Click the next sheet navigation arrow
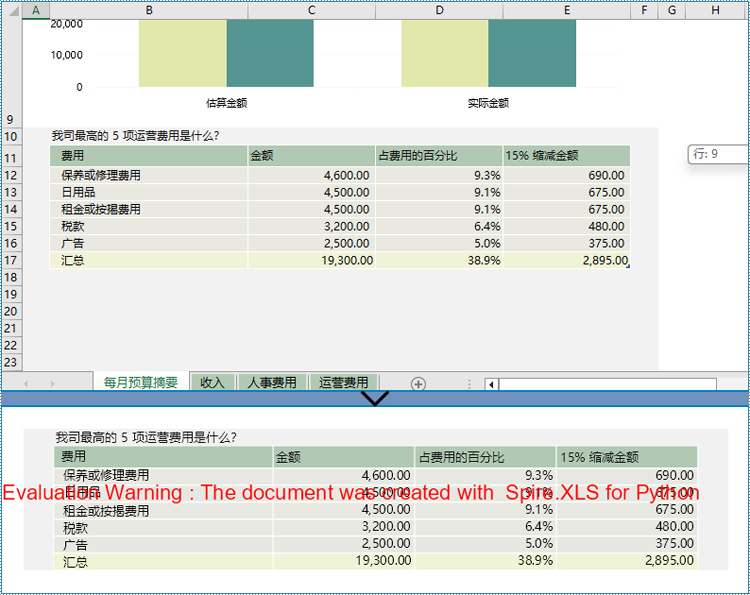The image size is (750, 595). [53, 384]
